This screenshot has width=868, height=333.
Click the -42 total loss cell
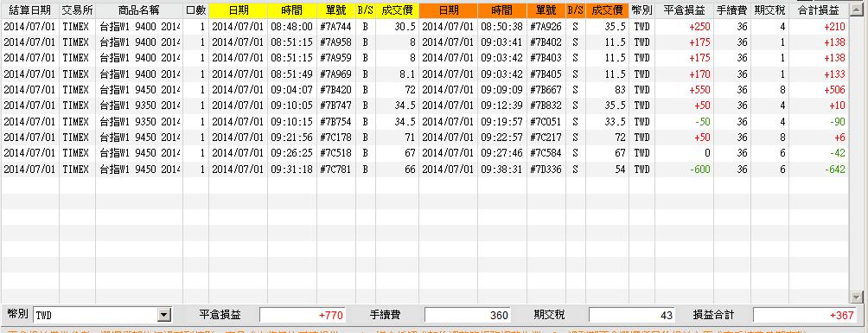pyautogui.click(x=837, y=153)
